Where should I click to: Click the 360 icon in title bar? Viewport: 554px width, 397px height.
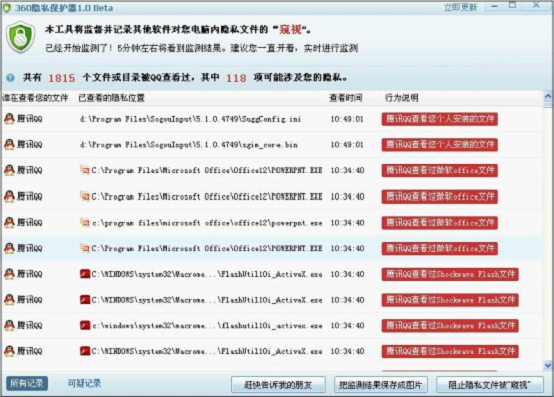click(7, 7)
